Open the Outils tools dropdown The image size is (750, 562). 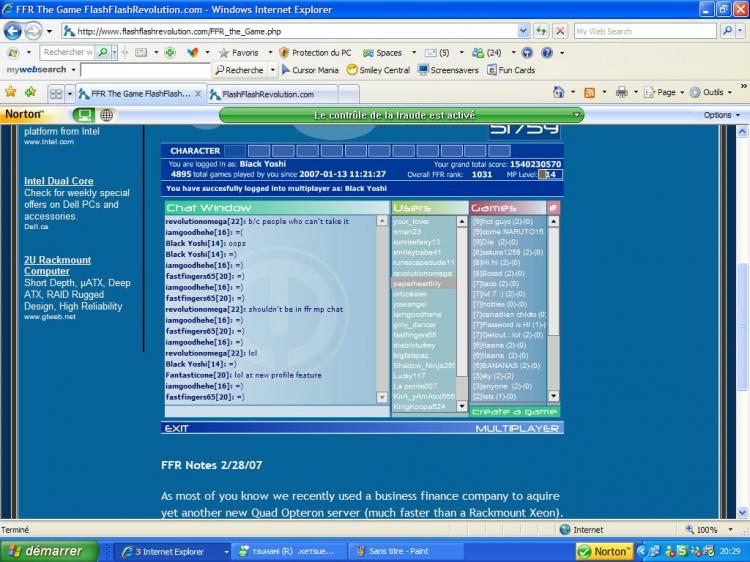[712, 92]
